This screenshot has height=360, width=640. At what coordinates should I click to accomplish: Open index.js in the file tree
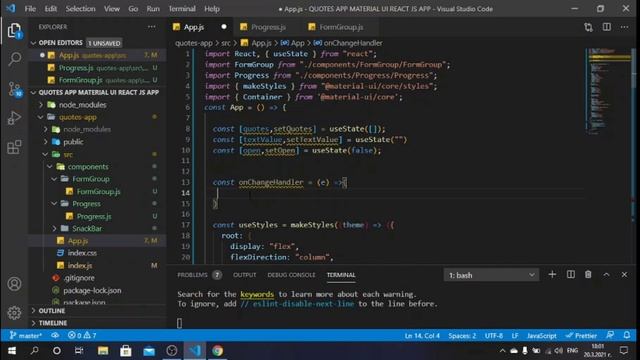(x=80, y=265)
